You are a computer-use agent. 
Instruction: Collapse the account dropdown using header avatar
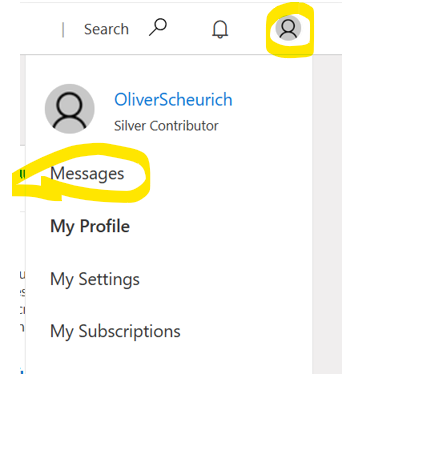point(288,28)
